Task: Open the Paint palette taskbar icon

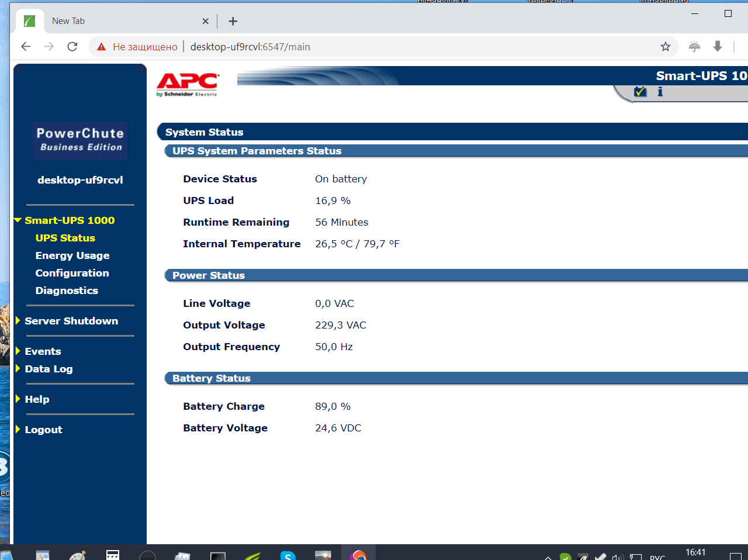Action: pyautogui.click(x=78, y=555)
